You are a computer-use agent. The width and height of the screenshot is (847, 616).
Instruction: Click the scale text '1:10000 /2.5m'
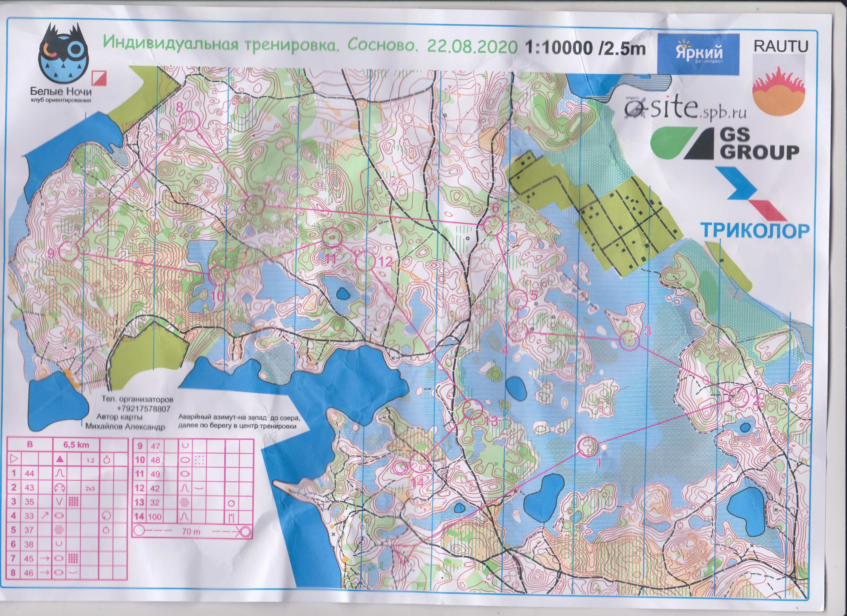tap(585, 49)
